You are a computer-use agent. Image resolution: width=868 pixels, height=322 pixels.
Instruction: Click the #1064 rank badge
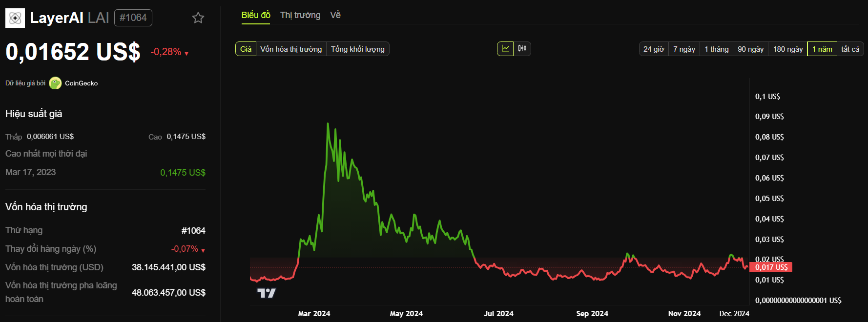133,18
